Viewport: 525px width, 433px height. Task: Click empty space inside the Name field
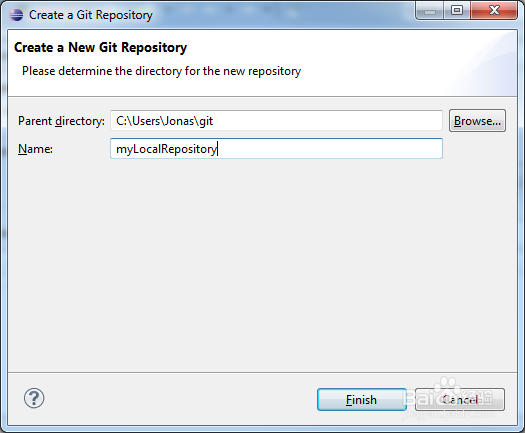(330, 149)
